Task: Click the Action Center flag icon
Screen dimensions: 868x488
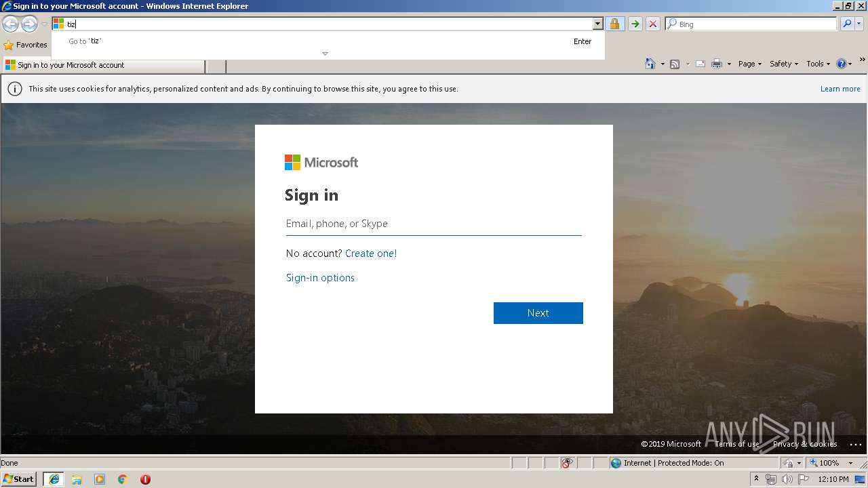Action: tap(802, 479)
